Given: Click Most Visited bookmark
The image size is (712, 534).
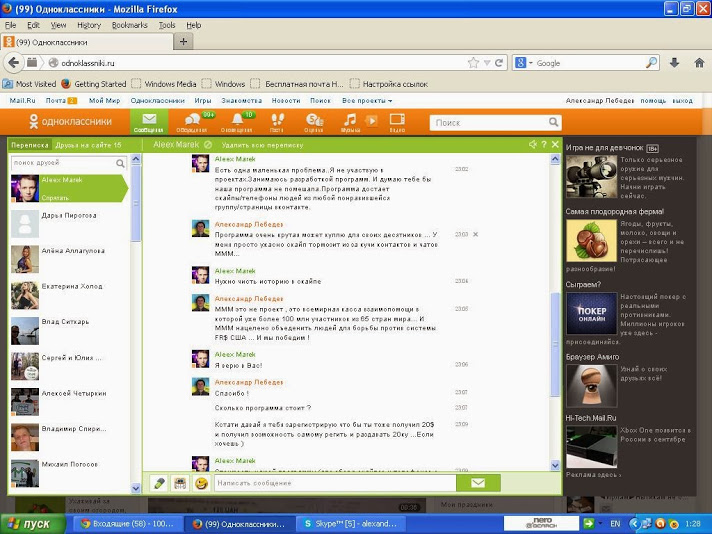Looking at the screenshot, I should click(30, 84).
